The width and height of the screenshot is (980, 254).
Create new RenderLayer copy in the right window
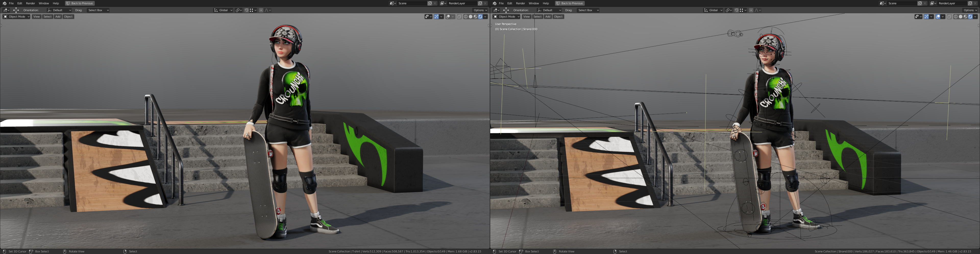tap(970, 3)
